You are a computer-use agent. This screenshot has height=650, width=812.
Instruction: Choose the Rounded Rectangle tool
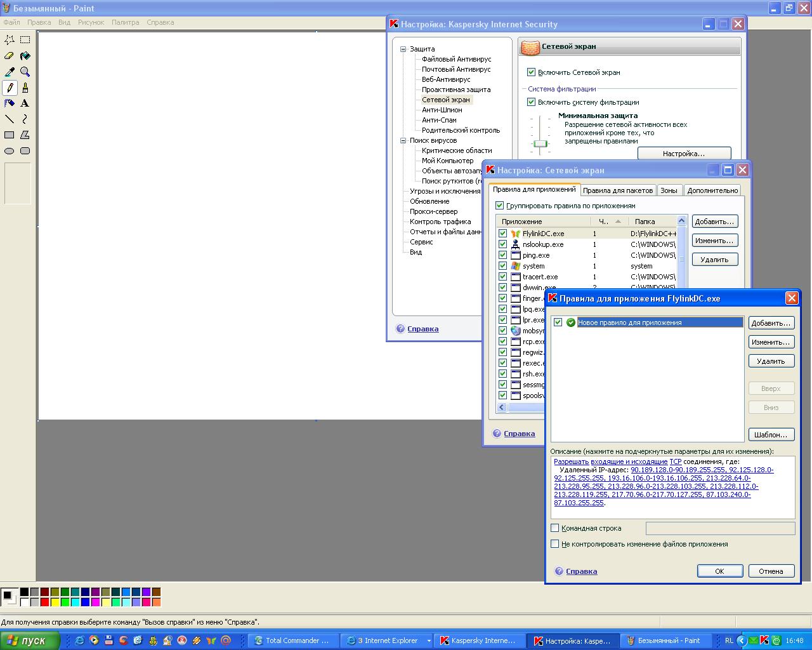25,151
